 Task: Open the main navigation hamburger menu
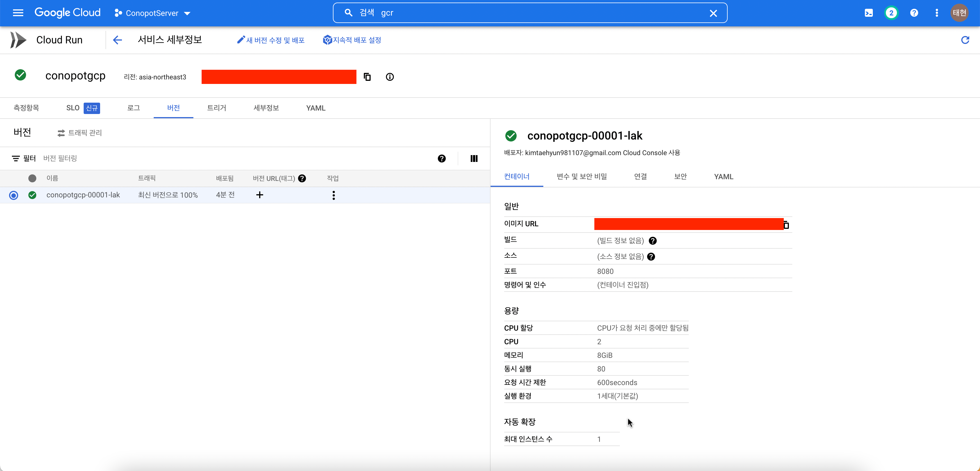click(x=18, y=13)
